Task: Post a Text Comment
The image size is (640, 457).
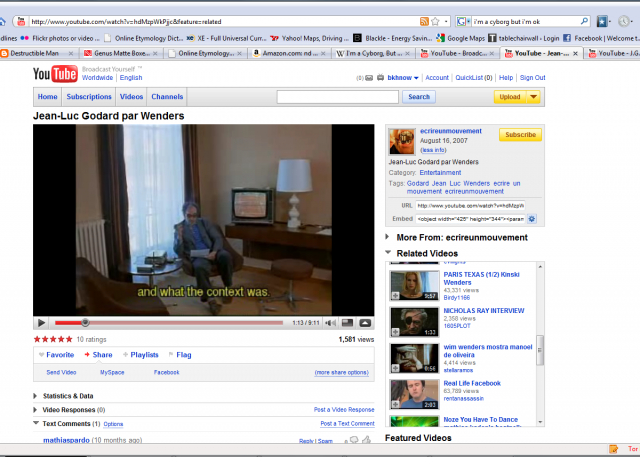Action: [347, 424]
